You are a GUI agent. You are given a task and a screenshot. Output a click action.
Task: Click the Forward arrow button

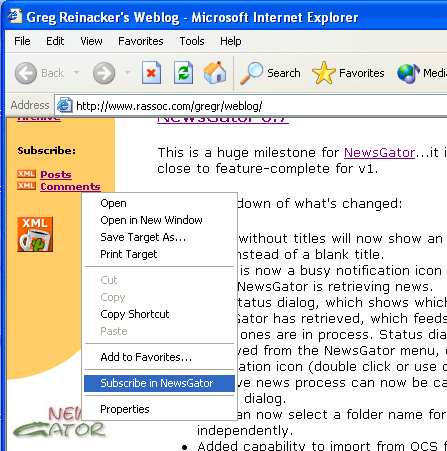(104, 73)
